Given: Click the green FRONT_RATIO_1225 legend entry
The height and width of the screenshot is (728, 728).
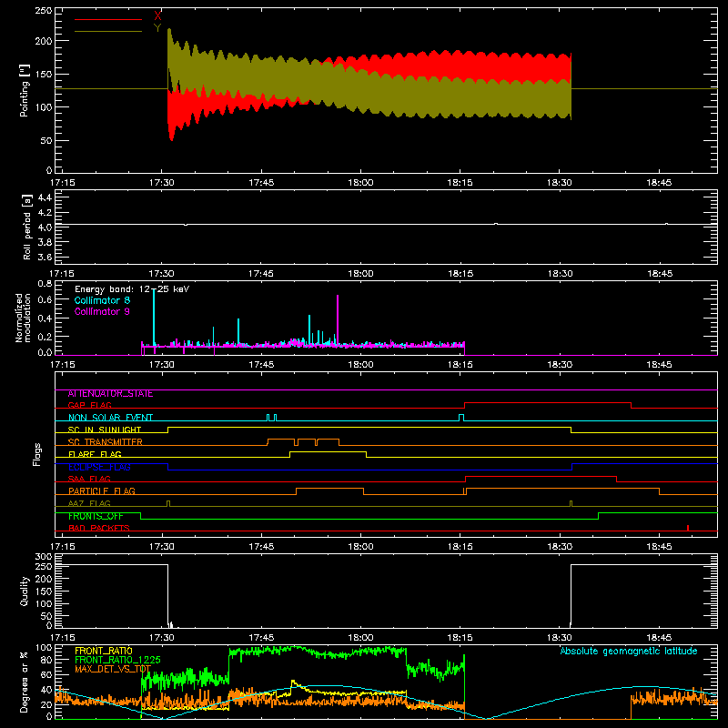Looking at the screenshot, I should [x=117, y=660].
